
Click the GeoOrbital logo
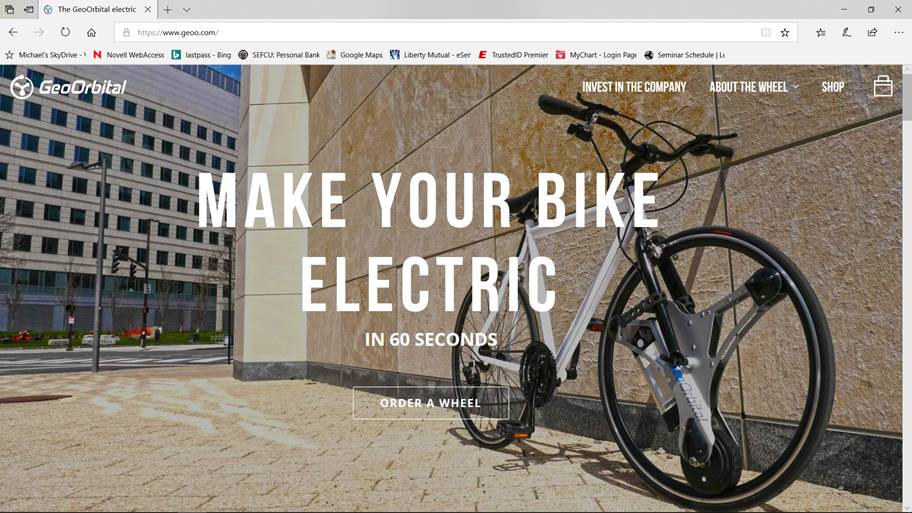(68, 87)
